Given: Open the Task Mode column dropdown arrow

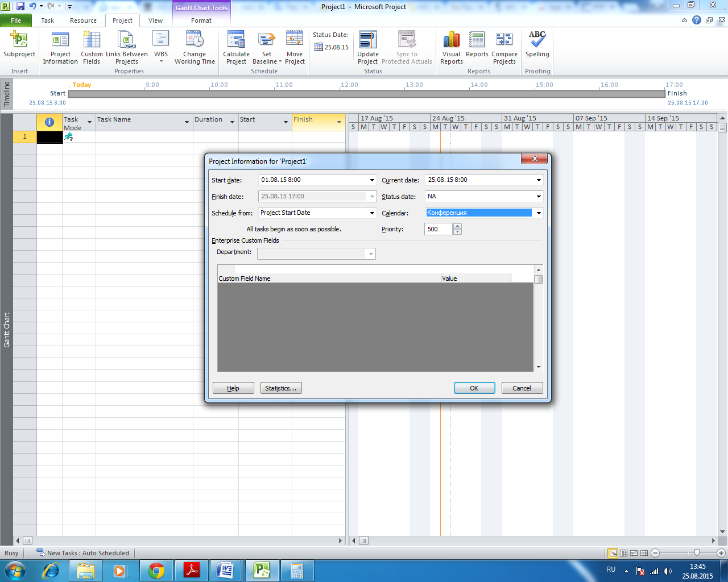Looking at the screenshot, I should click(x=89, y=122).
